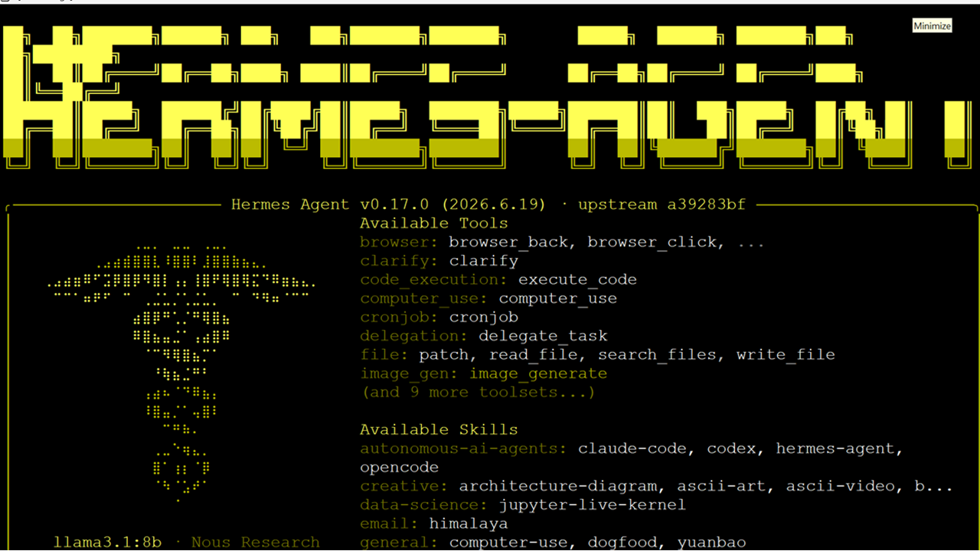The image size is (980, 551).
Task: Select the "dogfood" skill name
Action: (x=622, y=543)
